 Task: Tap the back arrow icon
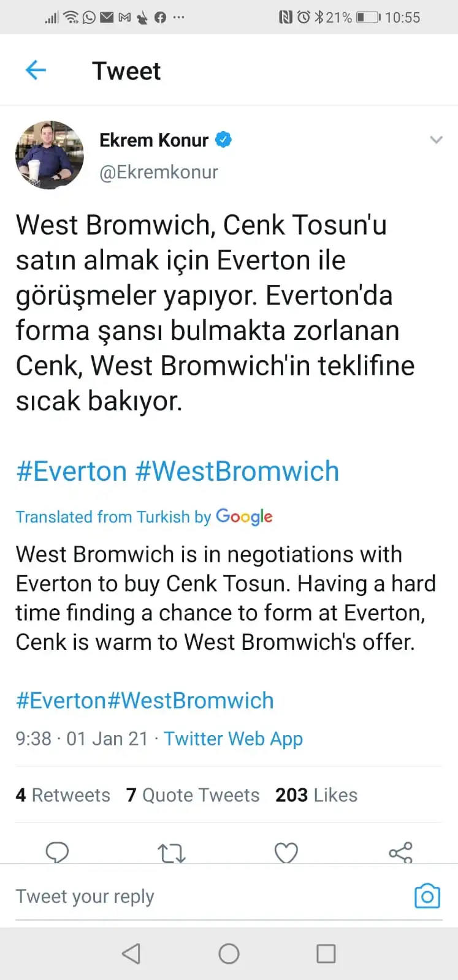36,70
